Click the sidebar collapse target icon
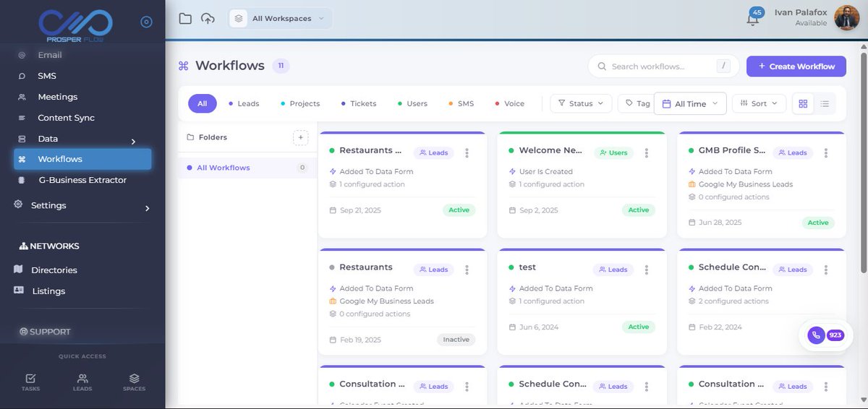This screenshot has height=409, width=868. pyautogui.click(x=146, y=22)
